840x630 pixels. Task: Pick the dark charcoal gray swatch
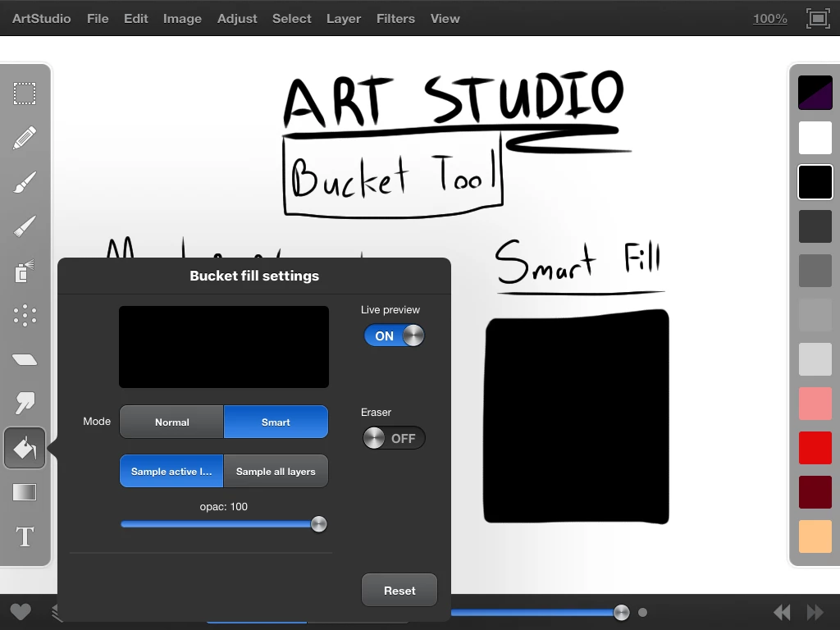click(815, 226)
